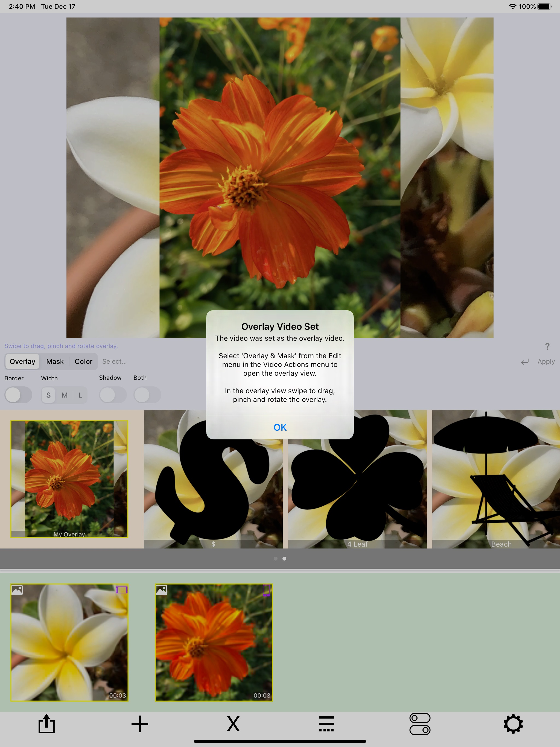Viewport: 560px width, 747px height.
Task: Enable the Border switch
Action: (18, 395)
